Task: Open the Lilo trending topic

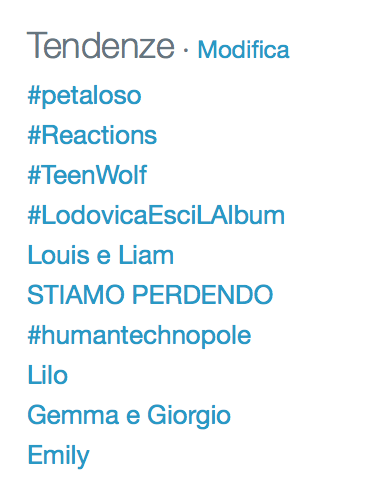Action: pos(48,375)
